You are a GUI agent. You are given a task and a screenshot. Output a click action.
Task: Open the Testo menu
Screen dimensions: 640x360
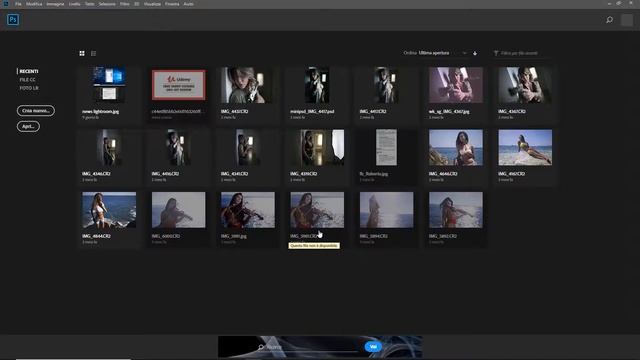(89, 4)
